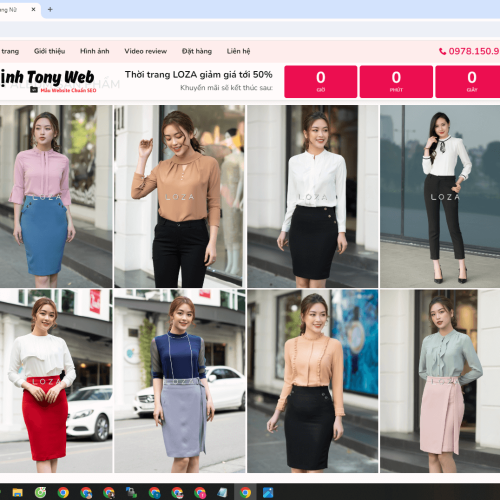The height and width of the screenshot is (500, 500).
Task: Open the white blouse black skirt photo
Action: pyautogui.click(x=313, y=196)
